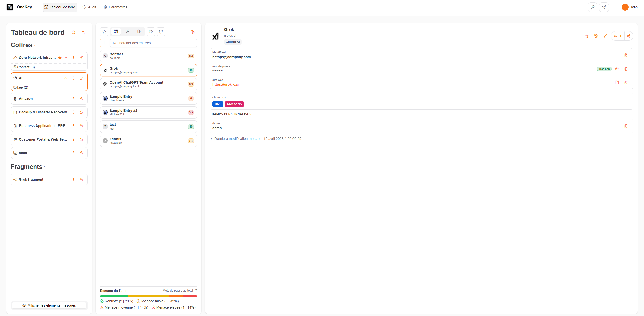Open options for Customer Portal vault

click(74, 140)
